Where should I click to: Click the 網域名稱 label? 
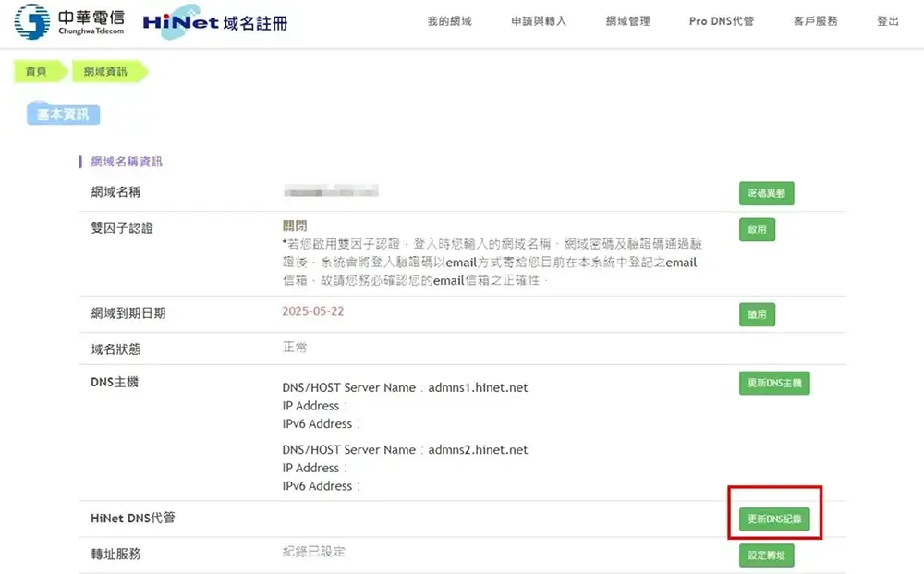[115, 192]
